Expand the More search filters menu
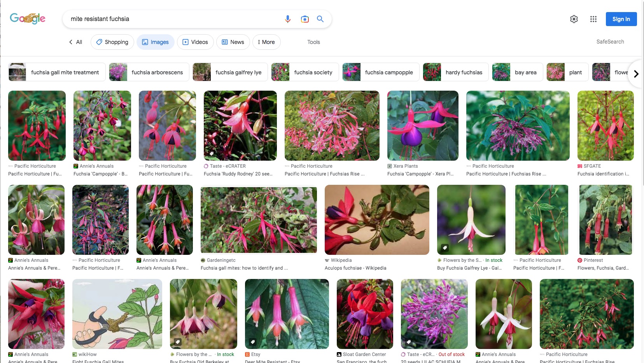This screenshot has width=644, height=363. [266, 42]
